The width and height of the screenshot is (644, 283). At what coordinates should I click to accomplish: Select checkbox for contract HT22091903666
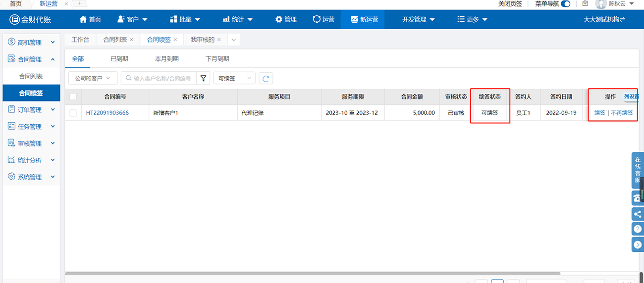(x=73, y=113)
